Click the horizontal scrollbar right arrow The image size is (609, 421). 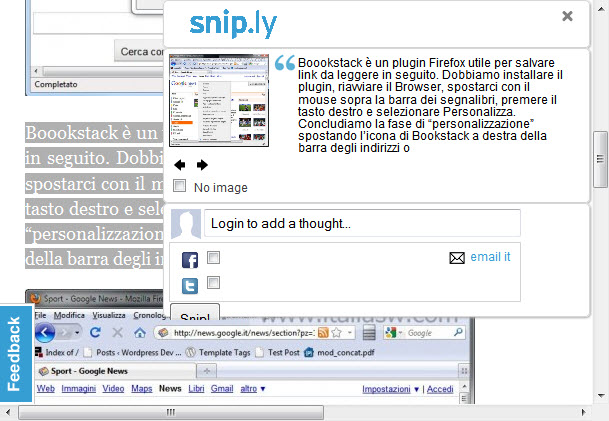click(583, 412)
